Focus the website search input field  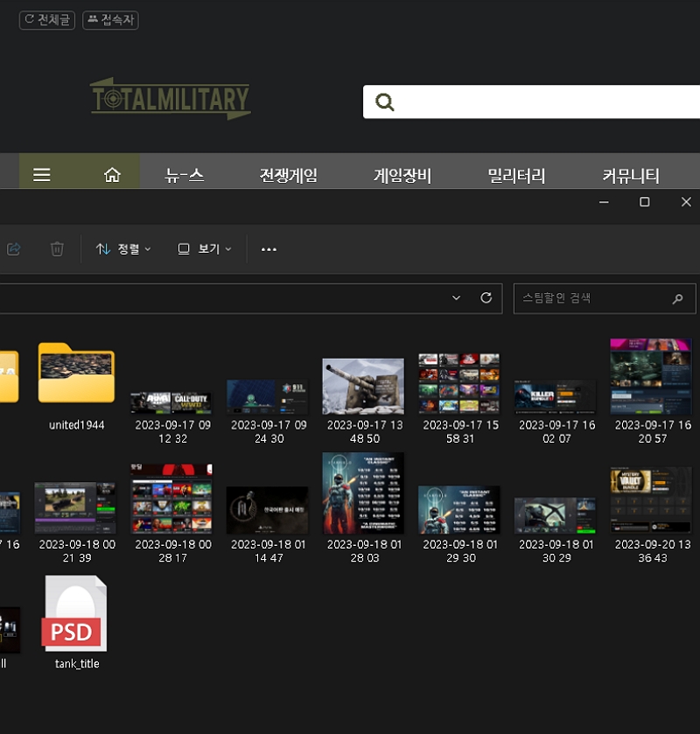click(x=531, y=101)
